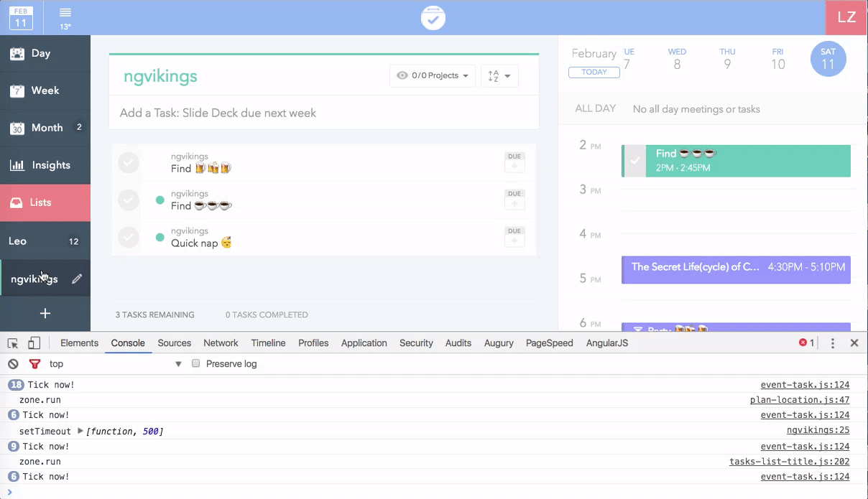
Task: Open the tasks-list-title.js:202 source link
Action: coord(790,462)
